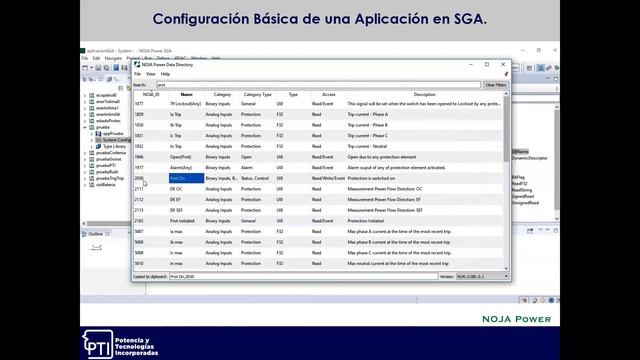This screenshot has height=360, width=640.
Task: Select UnsignedRead in the right panel
Action: (525, 203)
